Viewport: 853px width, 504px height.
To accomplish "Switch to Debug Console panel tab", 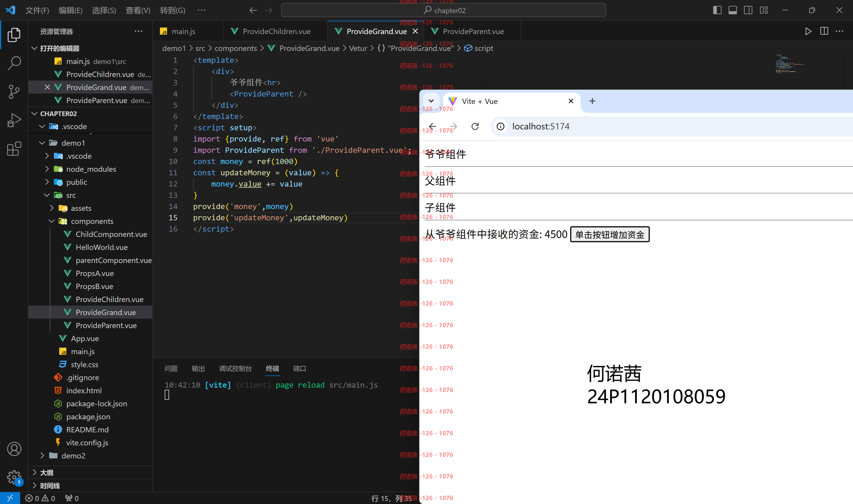I will 235,368.
